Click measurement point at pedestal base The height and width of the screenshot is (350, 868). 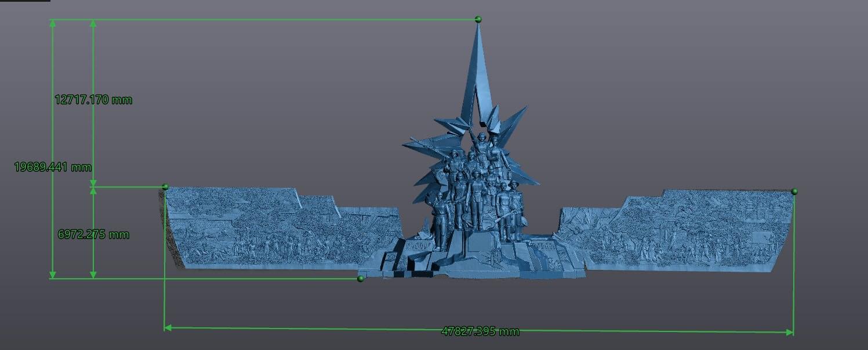click(x=361, y=279)
